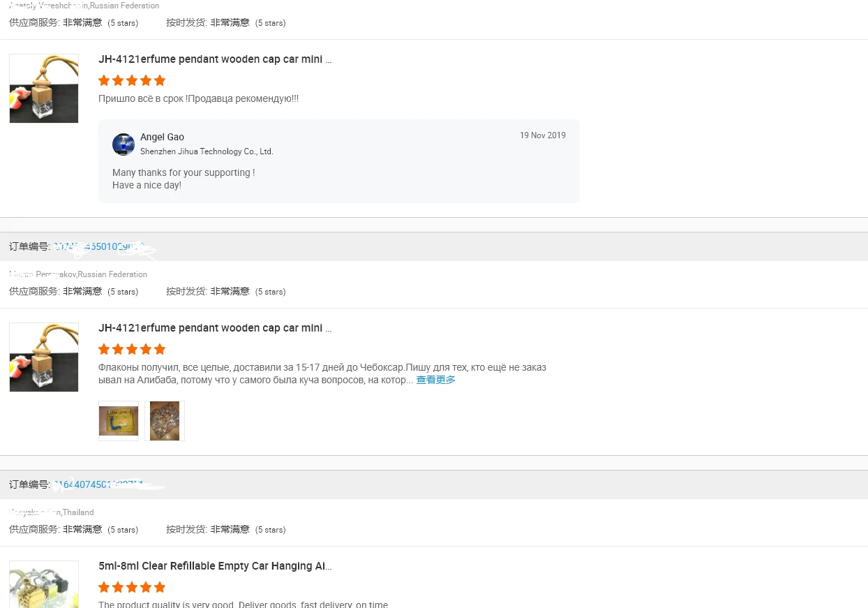Image resolution: width=868 pixels, height=608 pixels.
Task: Open product image beside 'Пришло всё в срок' review
Action: (44, 89)
